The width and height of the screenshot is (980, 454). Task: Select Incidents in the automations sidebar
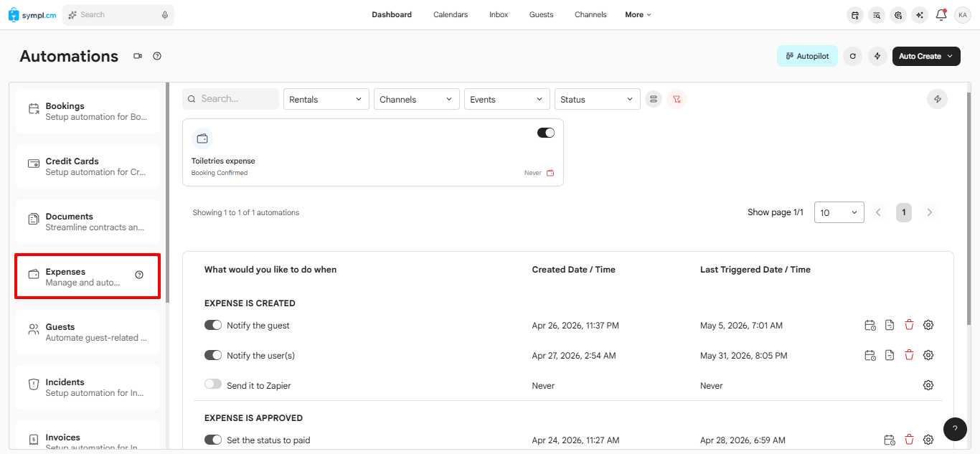[88, 387]
